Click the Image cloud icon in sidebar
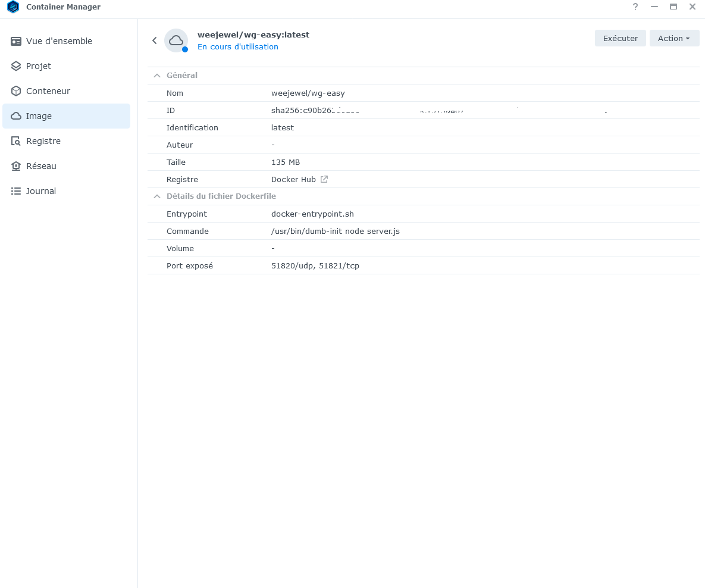 (x=15, y=116)
